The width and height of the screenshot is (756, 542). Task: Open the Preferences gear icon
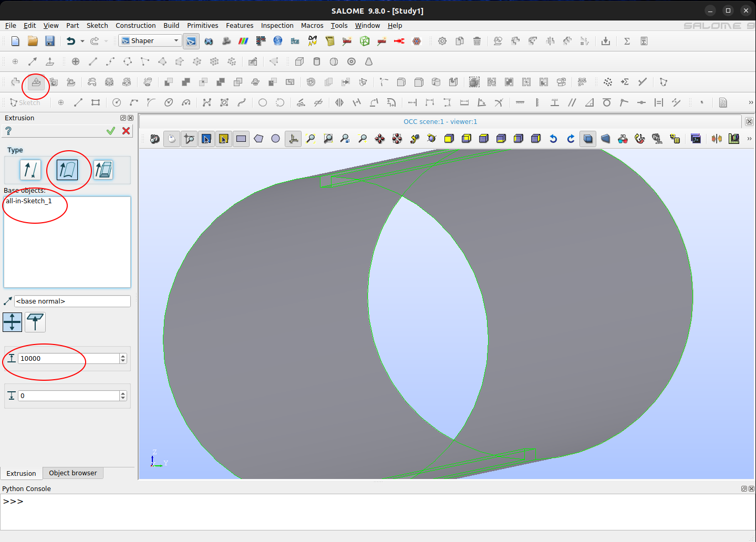tap(442, 41)
